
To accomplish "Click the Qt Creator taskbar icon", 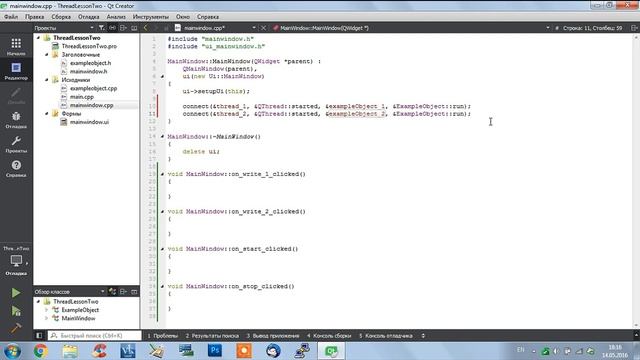I will (331, 351).
